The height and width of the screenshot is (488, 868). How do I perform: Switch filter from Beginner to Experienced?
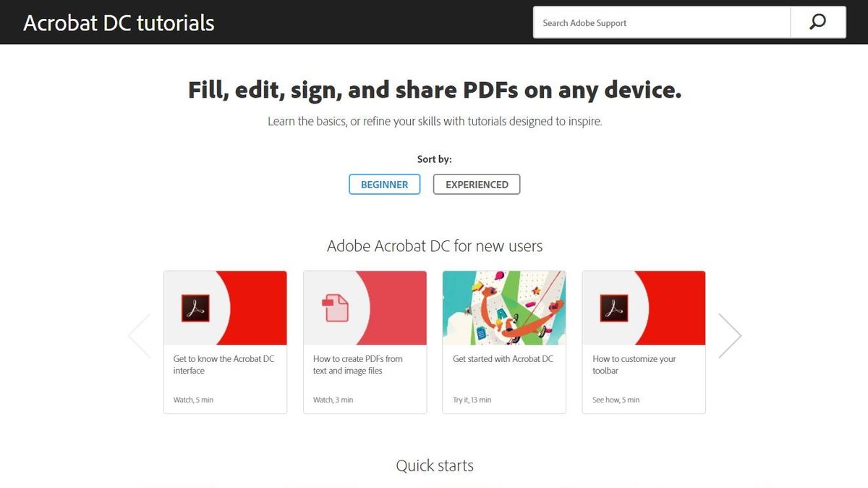[x=476, y=184]
